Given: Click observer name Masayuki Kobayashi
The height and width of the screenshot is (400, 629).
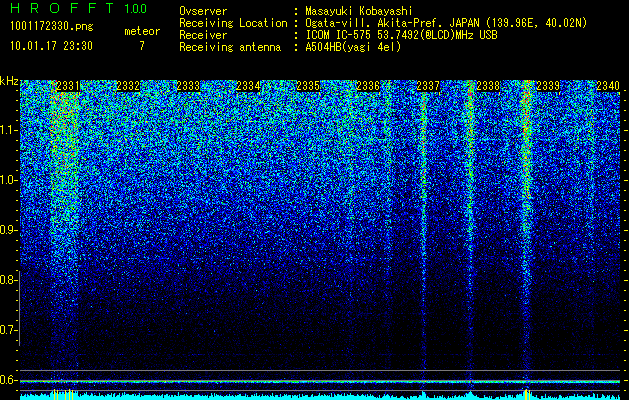Looking at the screenshot, I should [x=359, y=12].
